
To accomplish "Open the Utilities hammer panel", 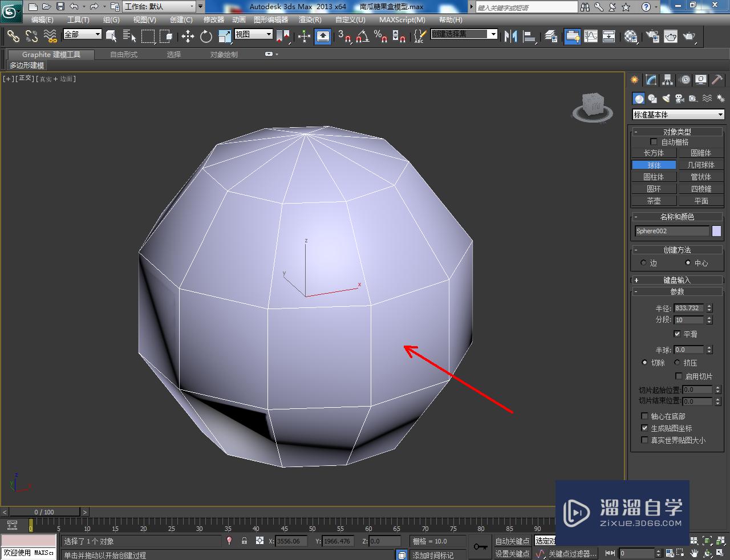I will [x=717, y=80].
